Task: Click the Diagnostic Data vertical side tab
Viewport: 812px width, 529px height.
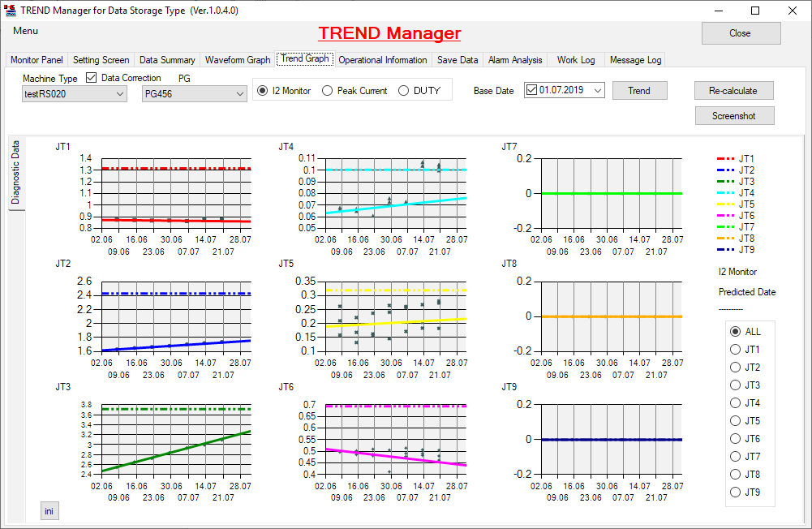Action: click(x=15, y=172)
